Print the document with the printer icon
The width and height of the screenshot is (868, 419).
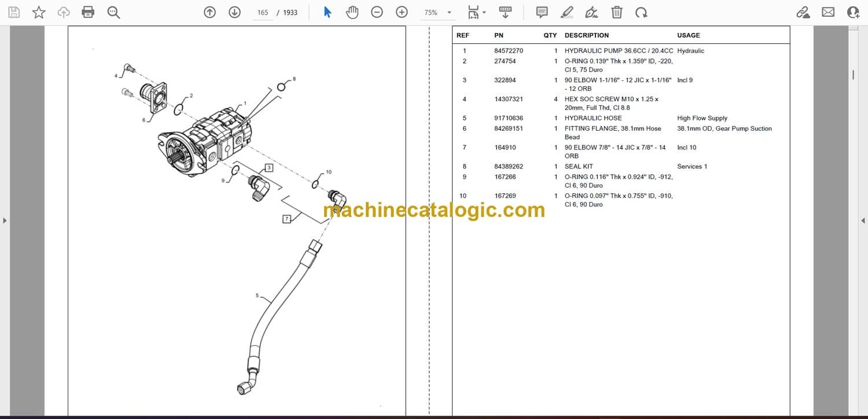(x=88, y=12)
